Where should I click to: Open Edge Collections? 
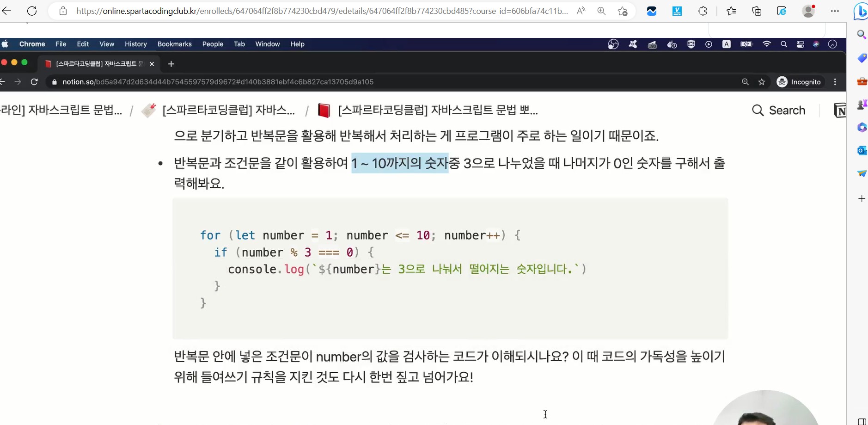click(x=757, y=11)
